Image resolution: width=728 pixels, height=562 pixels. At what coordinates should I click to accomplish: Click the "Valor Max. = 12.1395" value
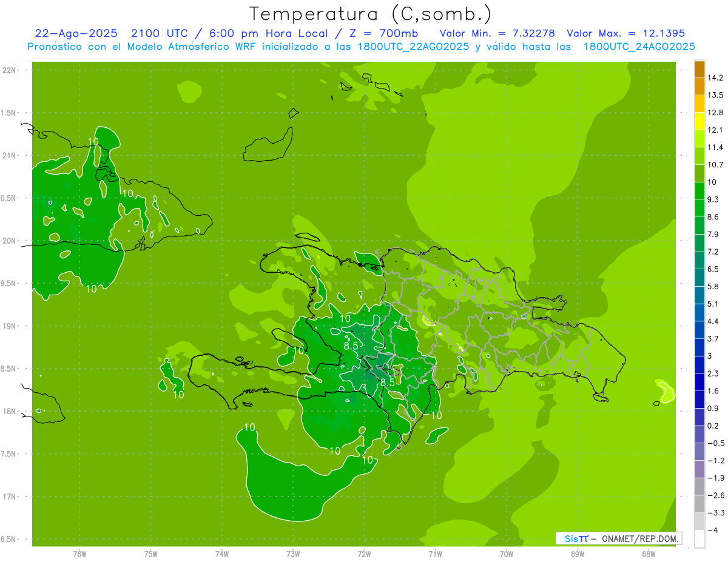coord(626,33)
